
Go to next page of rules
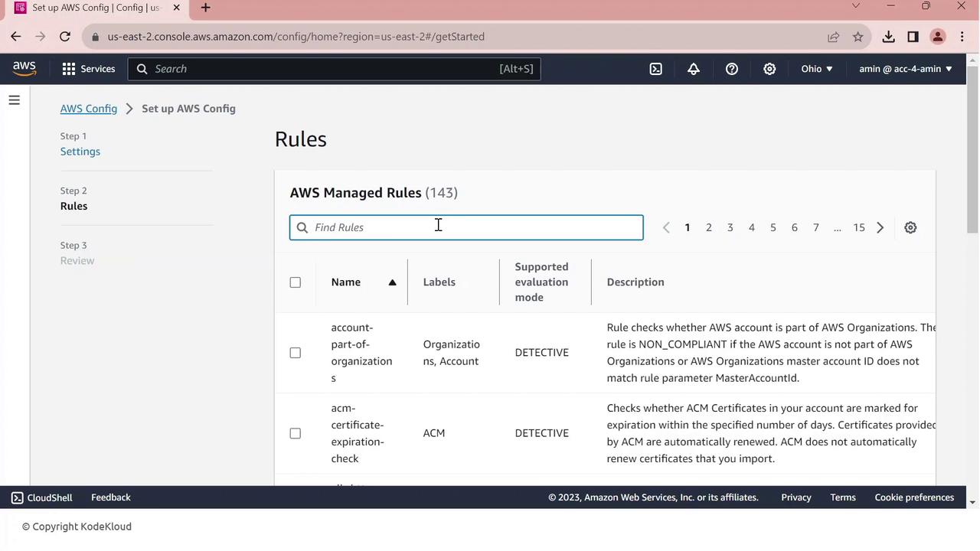tap(880, 227)
